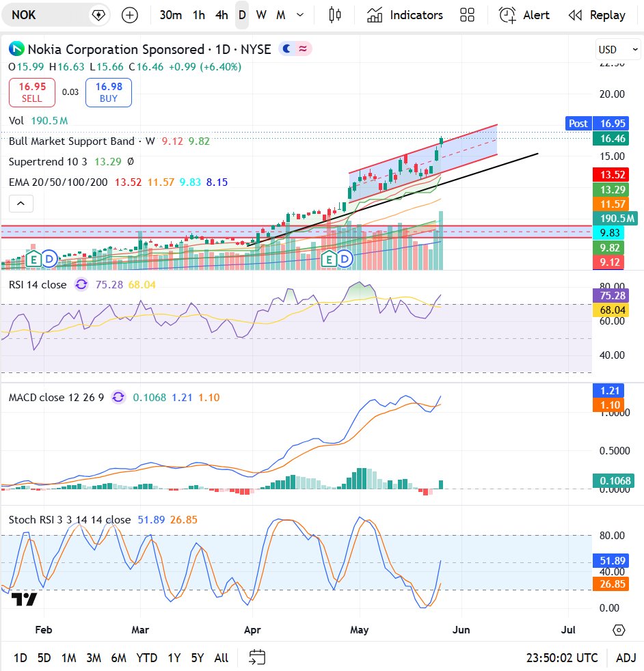
Task: Open time axis settings gear icon
Action: (x=619, y=630)
